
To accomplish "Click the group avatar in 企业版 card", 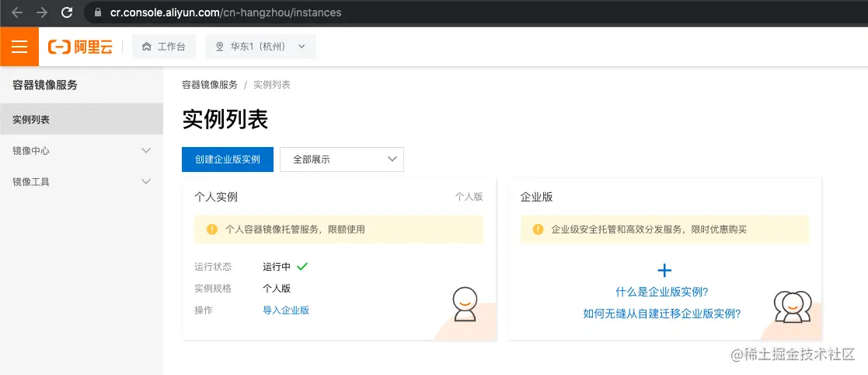I will coord(793,307).
